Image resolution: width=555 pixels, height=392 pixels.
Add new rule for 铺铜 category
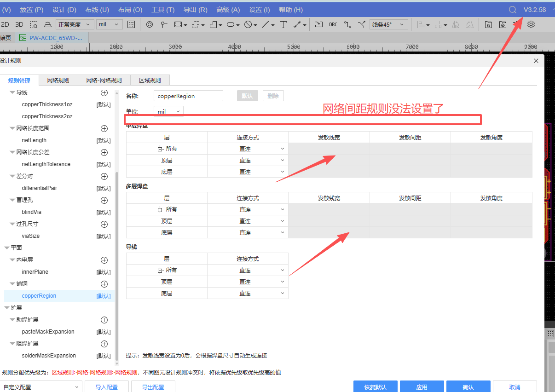(104, 284)
